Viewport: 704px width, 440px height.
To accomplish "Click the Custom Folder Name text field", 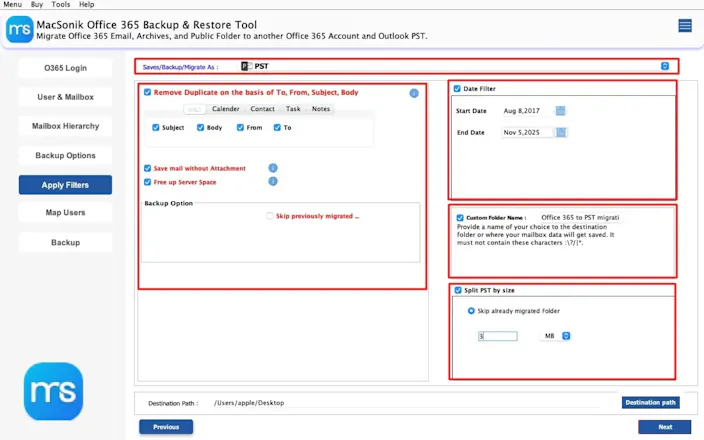I will point(580,217).
